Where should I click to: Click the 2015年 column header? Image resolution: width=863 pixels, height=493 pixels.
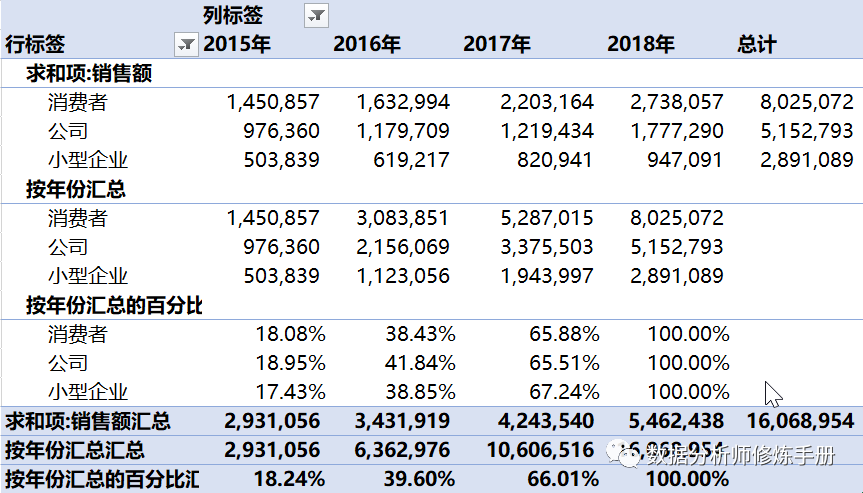point(237,44)
